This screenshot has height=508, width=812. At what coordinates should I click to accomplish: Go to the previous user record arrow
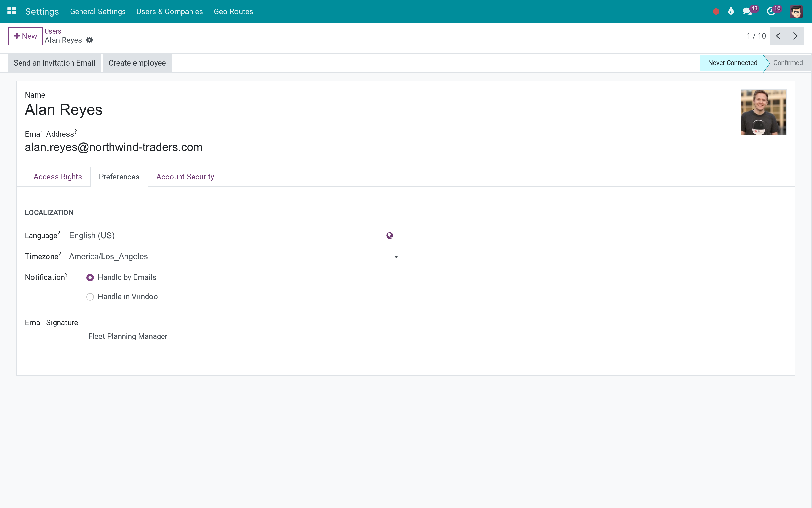[x=778, y=36]
